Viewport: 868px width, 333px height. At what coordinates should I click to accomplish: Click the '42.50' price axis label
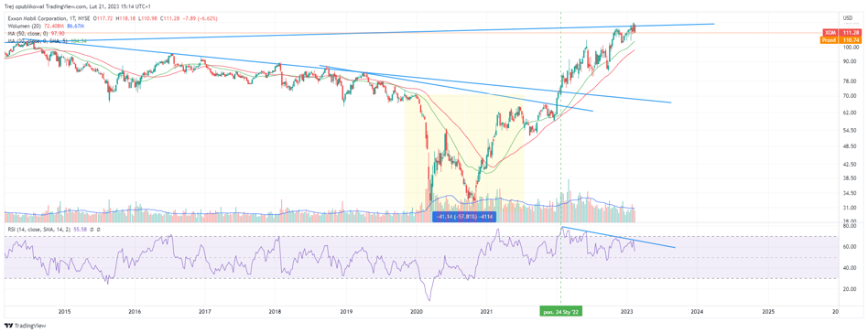point(849,165)
